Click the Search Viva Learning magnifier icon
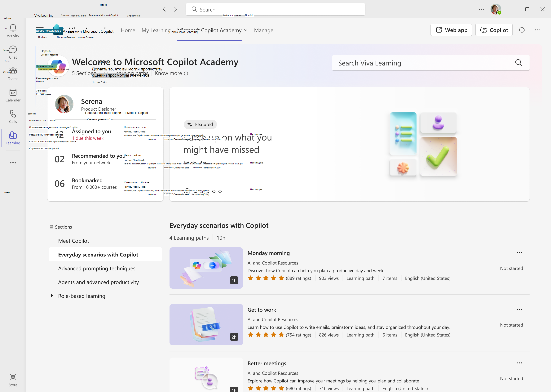 518,63
